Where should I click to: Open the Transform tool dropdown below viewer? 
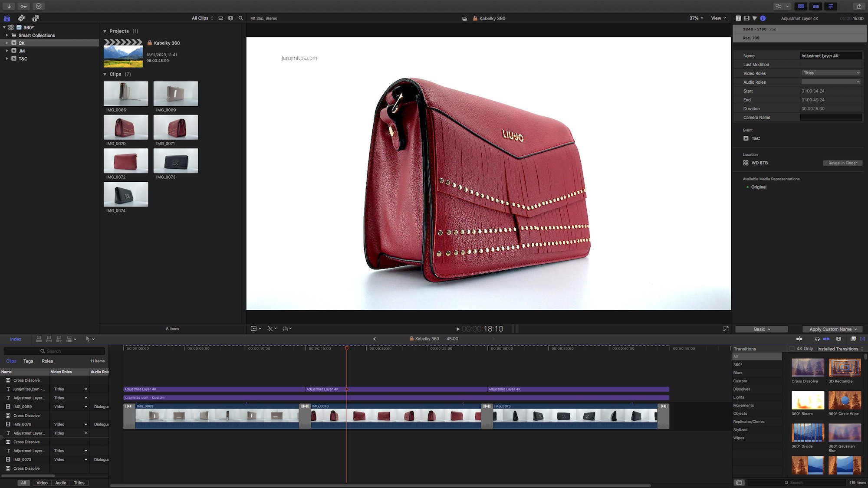click(x=256, y=329)
